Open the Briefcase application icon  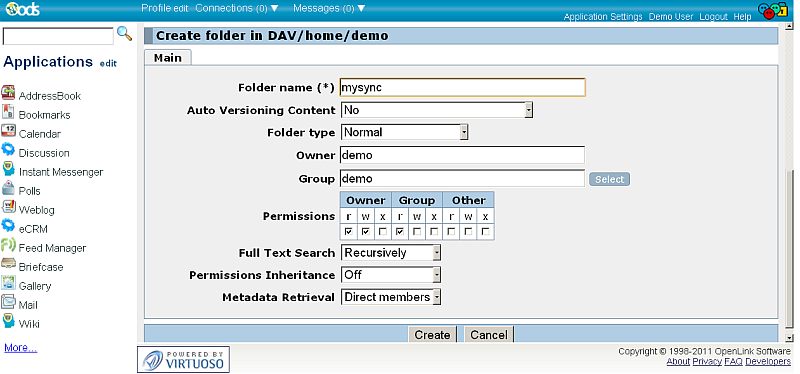pyautogui.click(x=8, y=264)
